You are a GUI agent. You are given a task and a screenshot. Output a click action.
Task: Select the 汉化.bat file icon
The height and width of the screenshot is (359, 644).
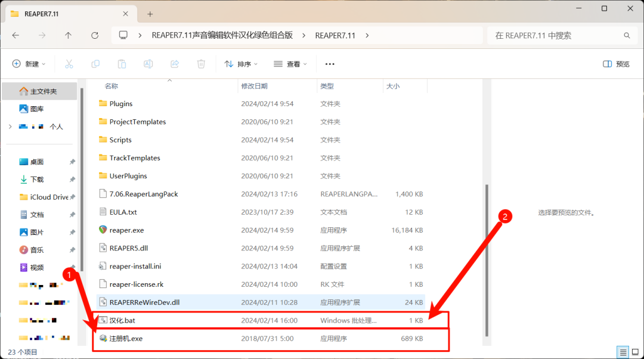[x=103, y=320]
